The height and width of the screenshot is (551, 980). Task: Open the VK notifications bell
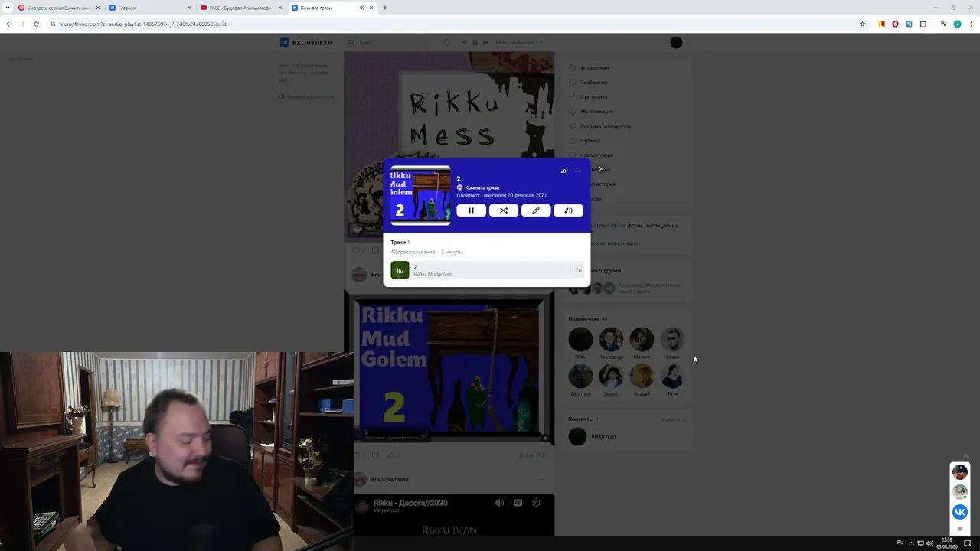447,43
